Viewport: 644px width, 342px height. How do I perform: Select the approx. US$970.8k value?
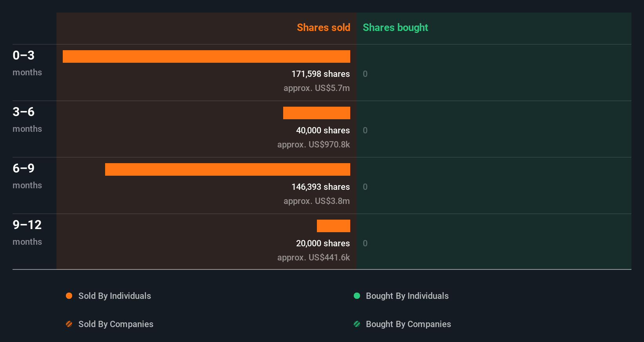click(313, 144)
